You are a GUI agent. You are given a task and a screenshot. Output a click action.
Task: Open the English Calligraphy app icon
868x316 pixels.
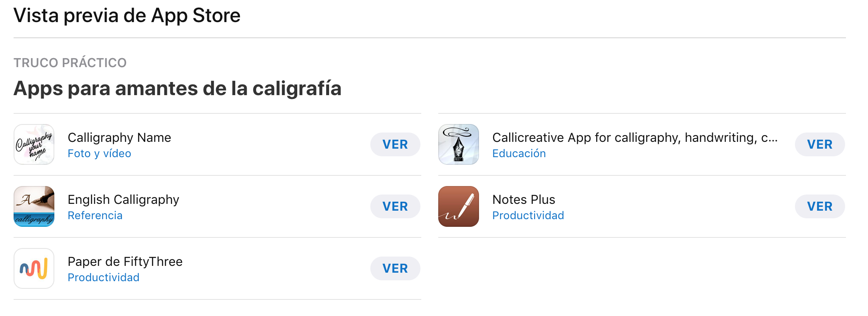(x=34, y=206)
